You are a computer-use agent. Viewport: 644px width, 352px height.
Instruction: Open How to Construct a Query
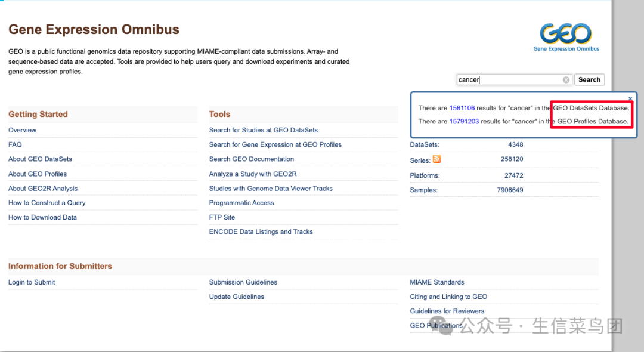pos(47,203)
